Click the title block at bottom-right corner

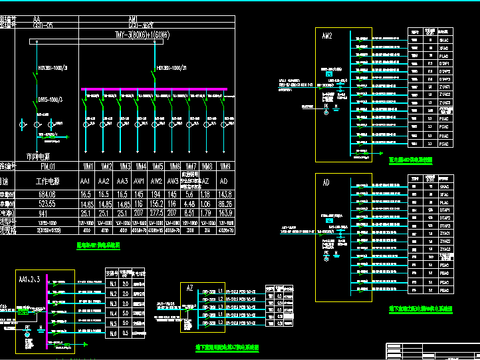[433, 351]
